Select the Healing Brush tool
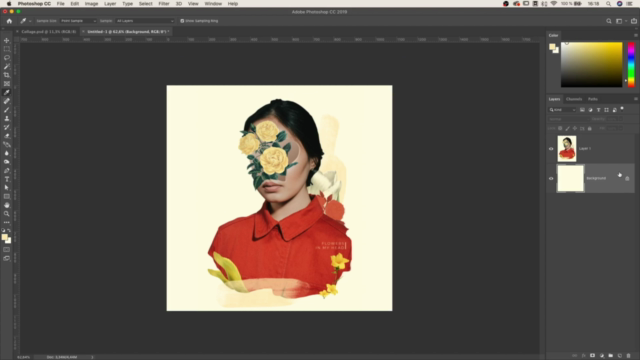 (x=7, y=101)
